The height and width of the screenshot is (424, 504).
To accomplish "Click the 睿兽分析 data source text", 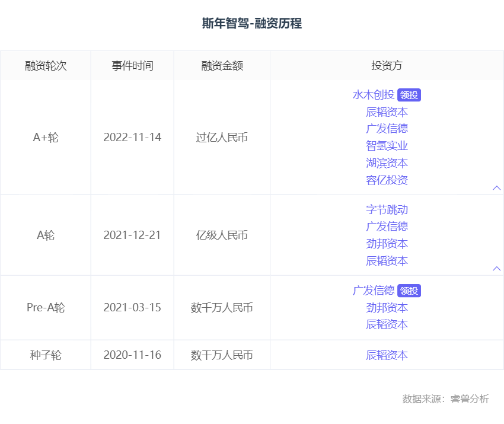I will (470, 399).
